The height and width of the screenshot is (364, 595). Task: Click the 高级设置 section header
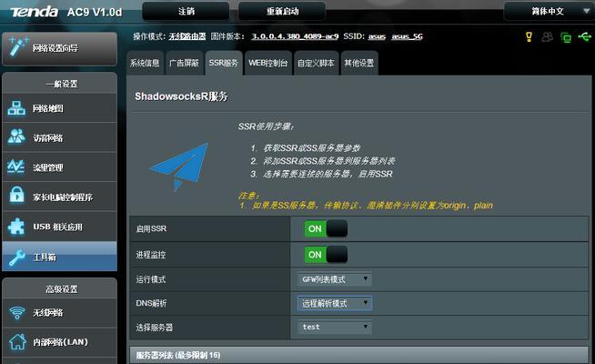tap(59, 288)
